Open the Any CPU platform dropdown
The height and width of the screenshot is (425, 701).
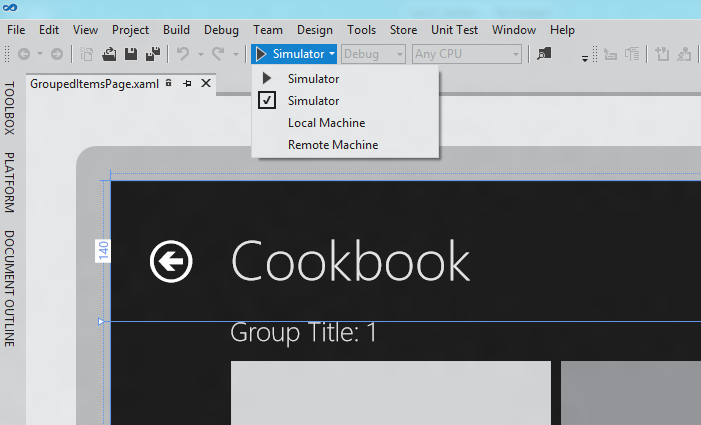[467, 54]
